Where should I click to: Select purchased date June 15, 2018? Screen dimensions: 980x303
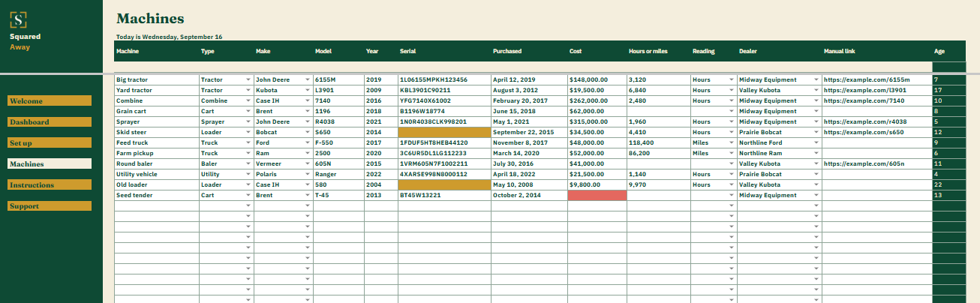point(529,111)
